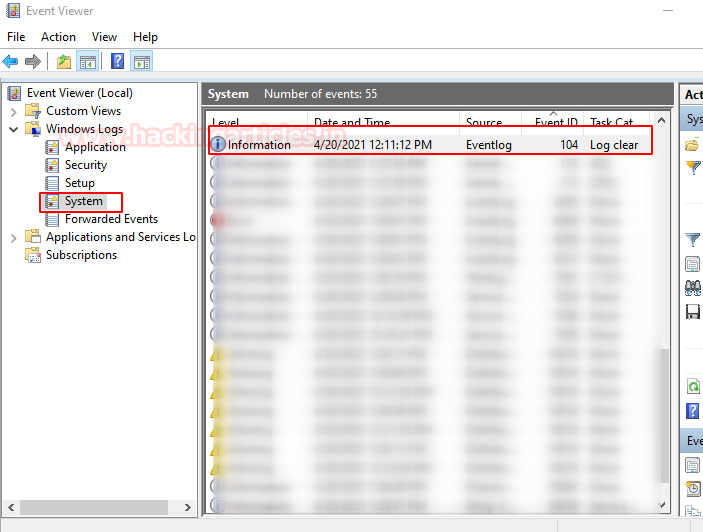The width and height of the screenshot is (703, 532).
Task: Click the event list vertical scrollbar thumb
Action: pyautogui.click(x=664, y=415)
